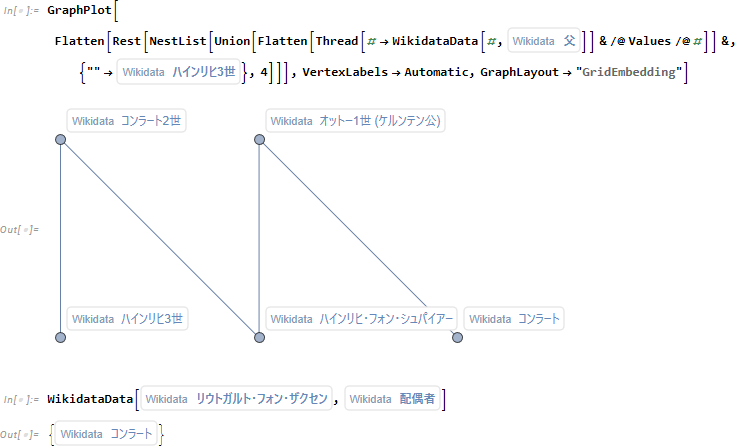
Task: Click the Wikidata 配偶者 property box
Action: coord(392,399)
